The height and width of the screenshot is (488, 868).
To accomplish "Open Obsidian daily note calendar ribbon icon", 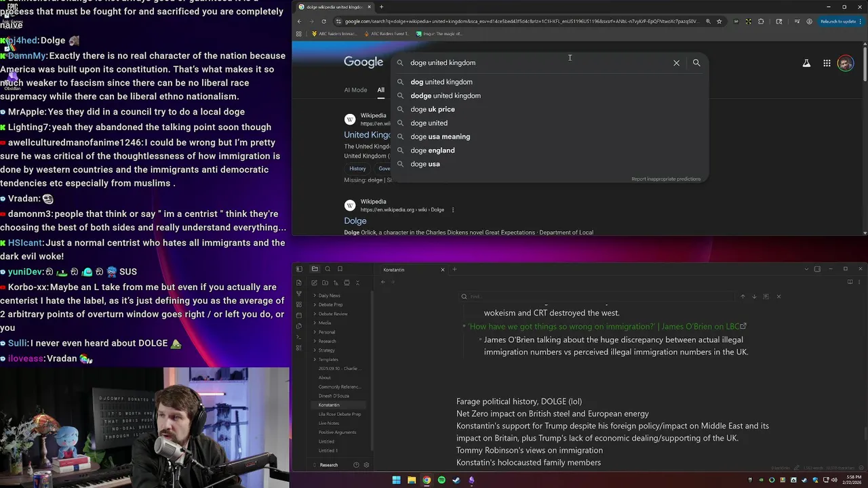I will pos(299,315).
